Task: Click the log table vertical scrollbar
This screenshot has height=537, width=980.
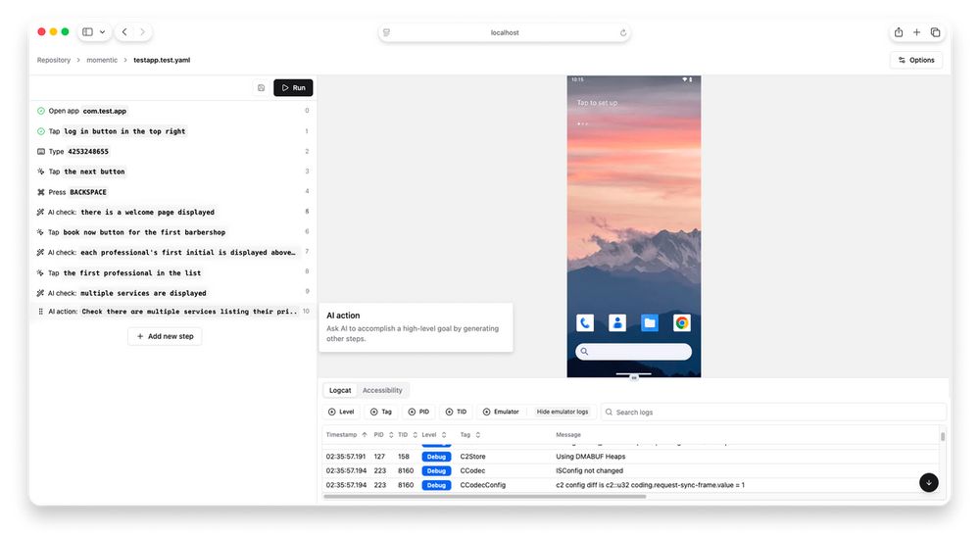Action: pos(943,436)
